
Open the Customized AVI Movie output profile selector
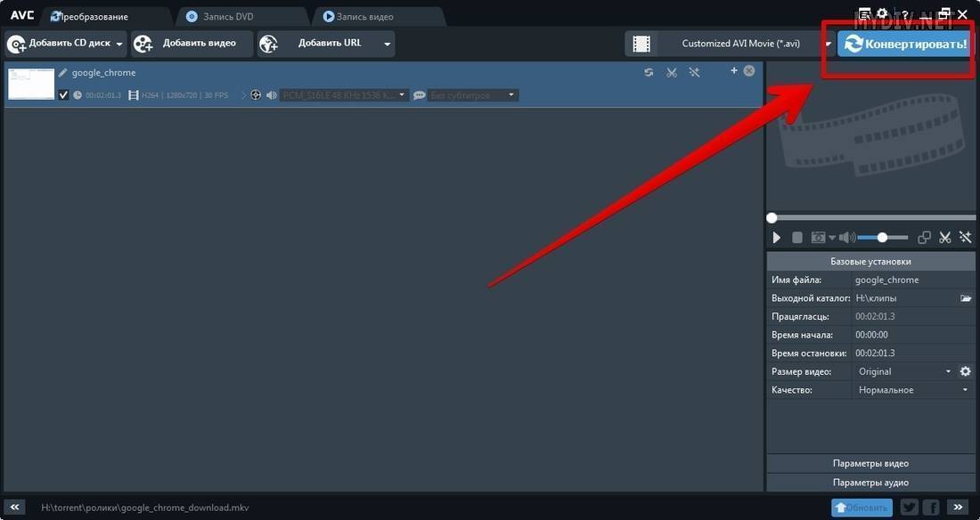coord(740,44)
